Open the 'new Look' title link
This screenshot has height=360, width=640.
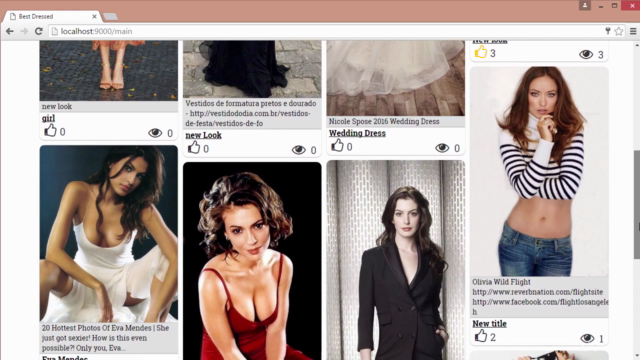tap(203, 135)
